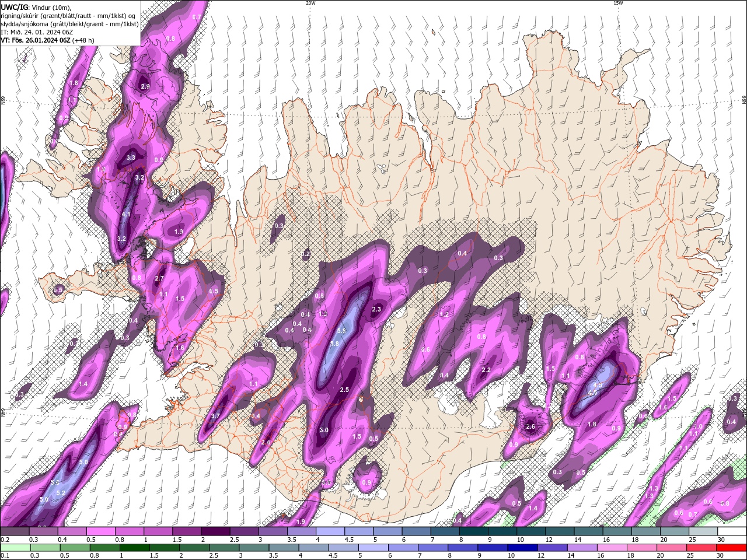Click the 2.6 precipitation value on the map

click(530, 427)
